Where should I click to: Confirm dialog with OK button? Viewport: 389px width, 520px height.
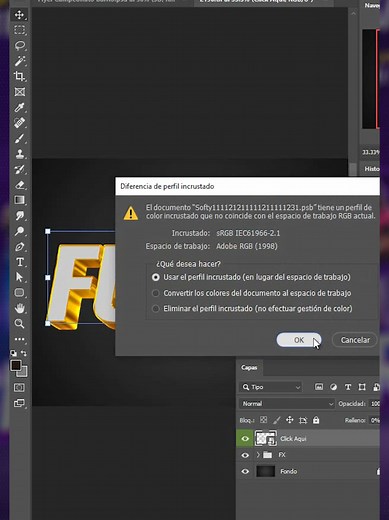point(299,340)
